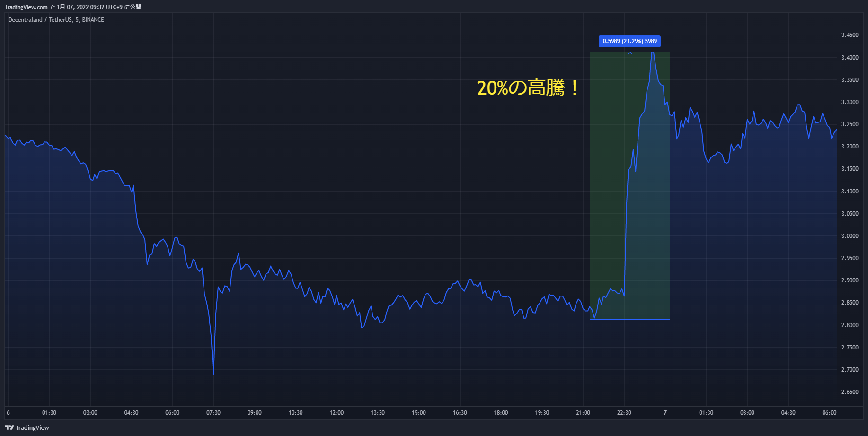
Task: Click the 10:30 time axis label
Action: [295, 413]
